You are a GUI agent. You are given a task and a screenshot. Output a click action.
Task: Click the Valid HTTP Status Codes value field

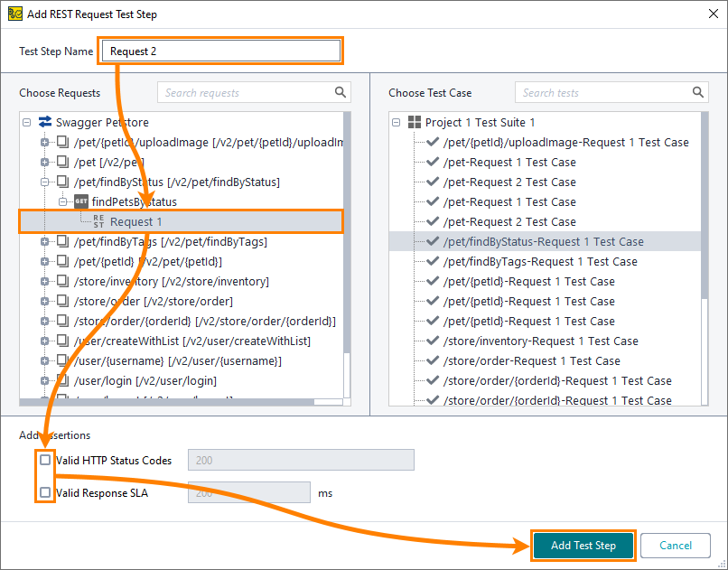coord(301,460)
